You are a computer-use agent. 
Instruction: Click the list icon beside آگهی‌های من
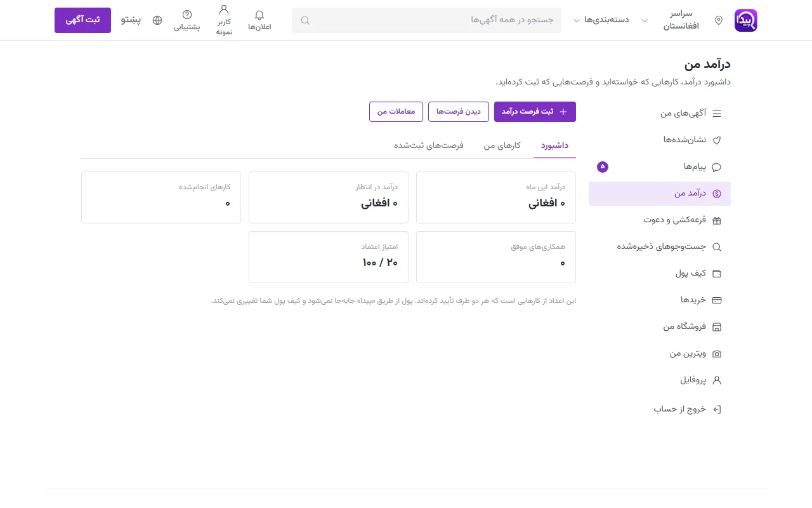pyautogui.click(x=717, y=114)
